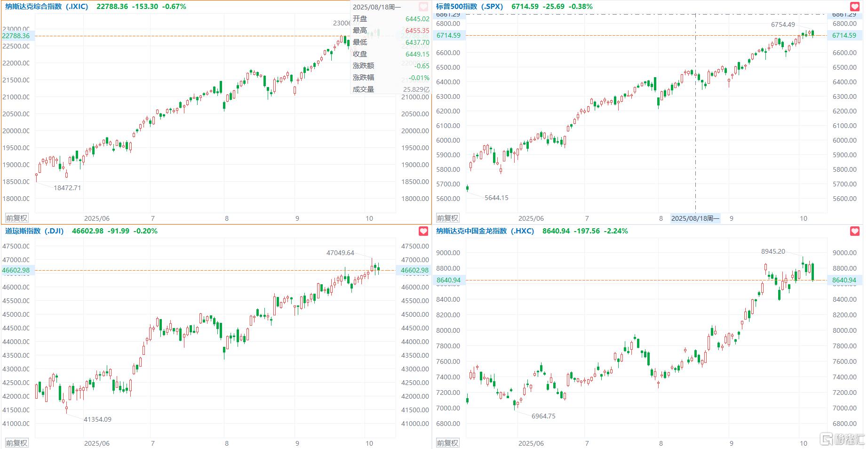Open the 纳斯达克综合指数 (.IXIC) title

pyautogui.click(x=47, y=7)
